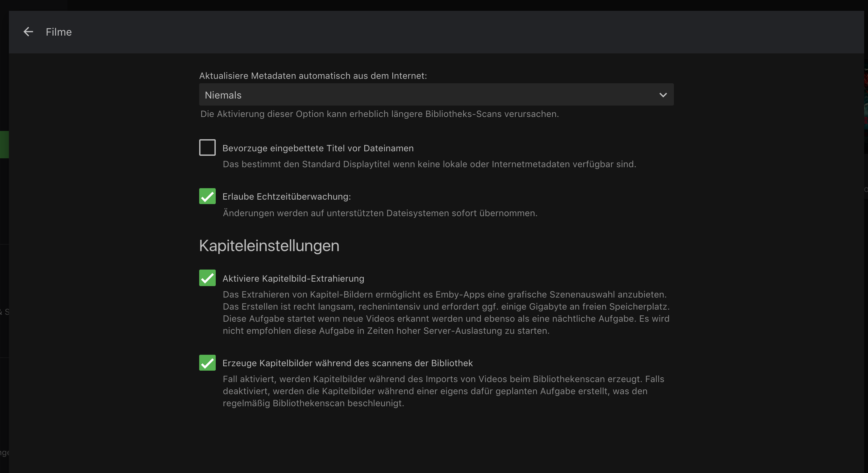Click the Kapiteleinstellungen section heading
Viewport: 868px width, 473px height.
pyautogui.click(x=269, y=246)
